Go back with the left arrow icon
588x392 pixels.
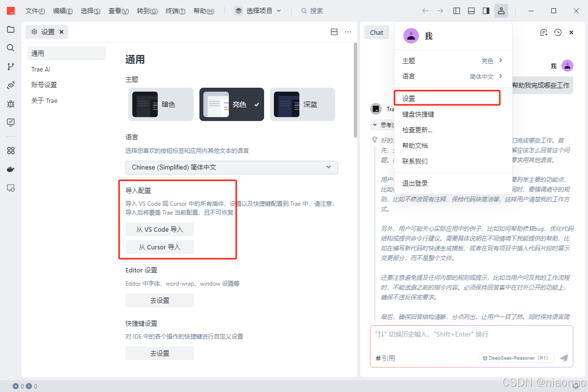[425, 11]
